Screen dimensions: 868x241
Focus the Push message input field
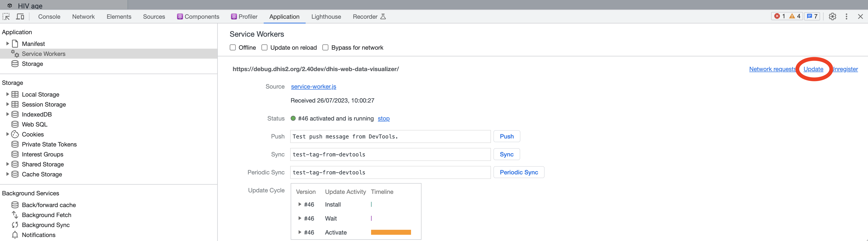click(x=391, y=136)
